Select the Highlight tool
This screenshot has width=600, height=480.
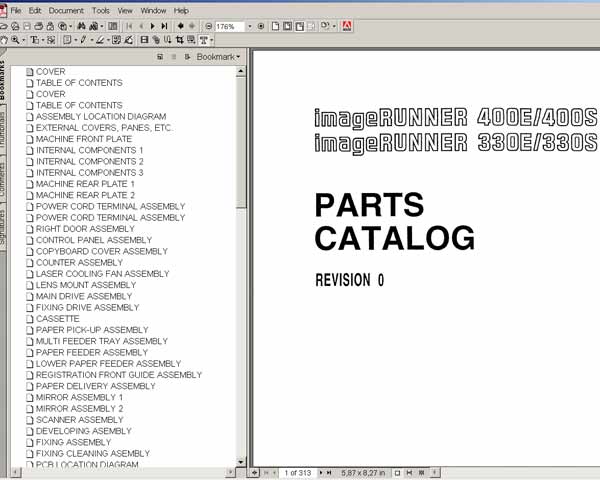tap(100, 39)
